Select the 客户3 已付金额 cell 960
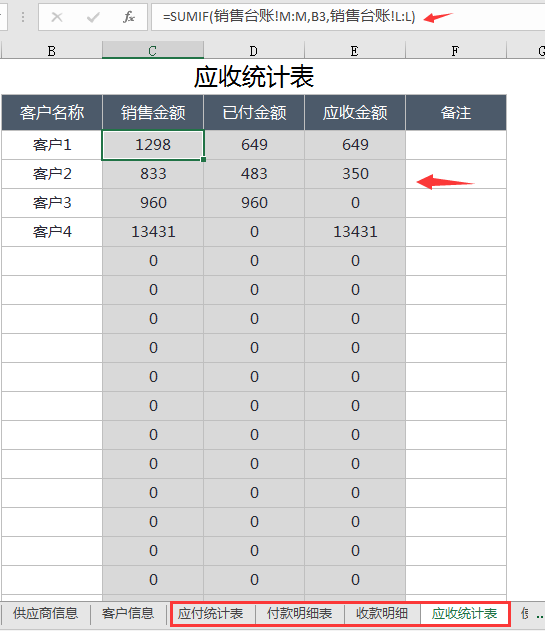Image resolution: width=545 pixels, height=631 pixels. (254, 203)
